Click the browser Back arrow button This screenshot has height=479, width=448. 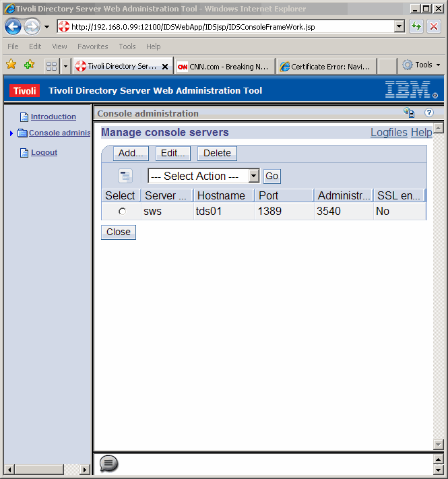[x=13, y=27]
